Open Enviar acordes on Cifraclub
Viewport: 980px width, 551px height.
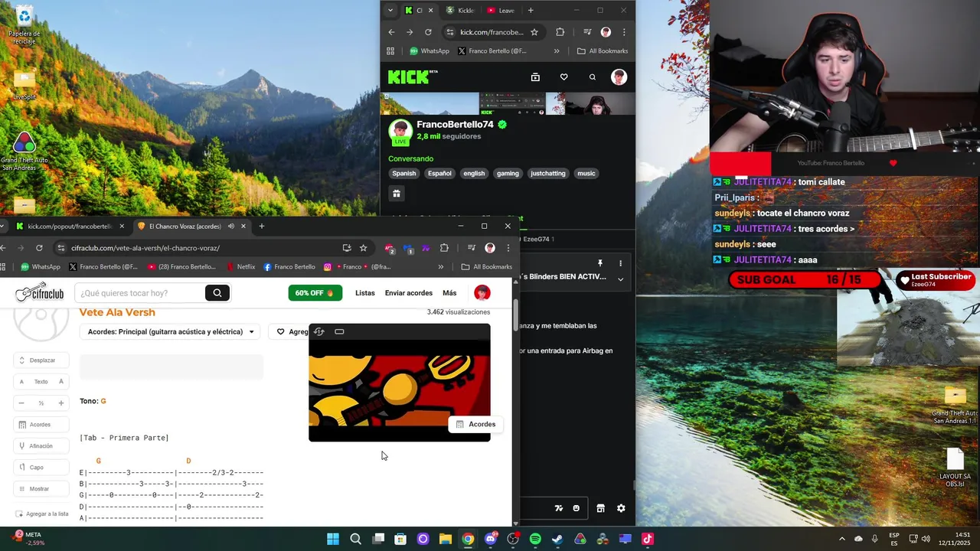tap(409, 293)
